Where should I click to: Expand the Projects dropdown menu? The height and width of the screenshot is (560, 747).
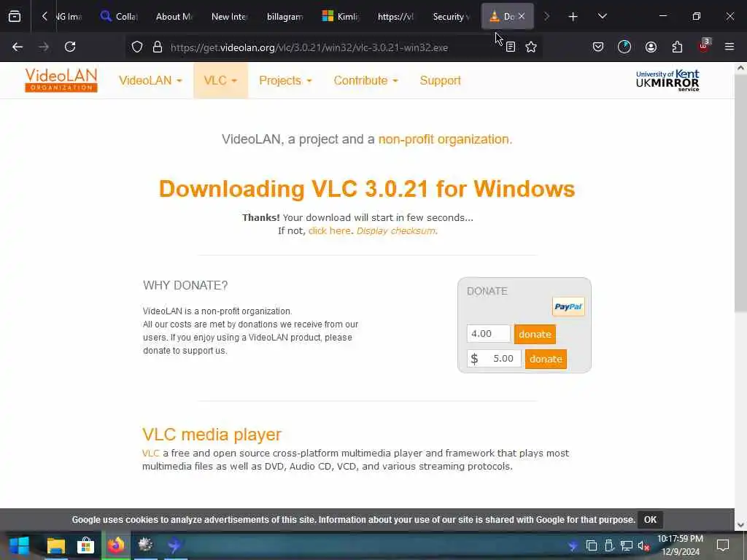(285, 80)
